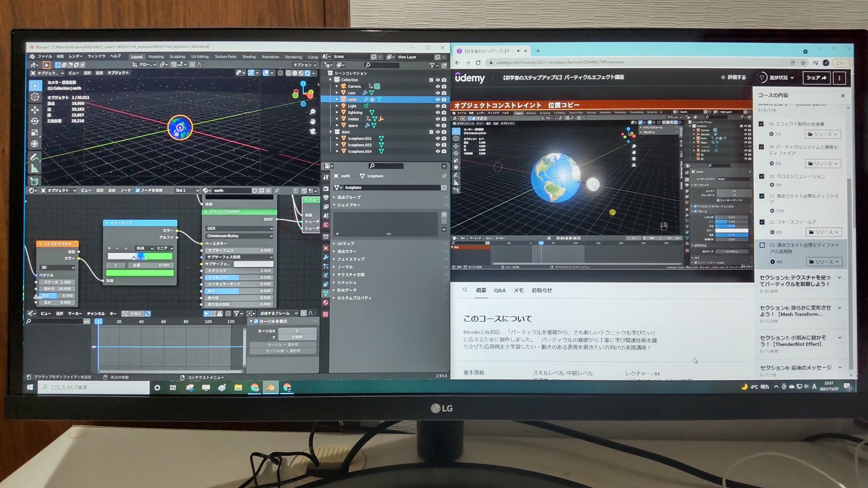Uncheck the stars collection checkbox in outliner

click(431, 132)
